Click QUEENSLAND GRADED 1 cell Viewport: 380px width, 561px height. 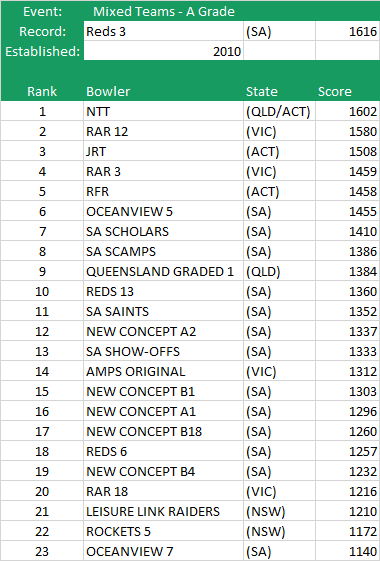click(x=164, y=272)
